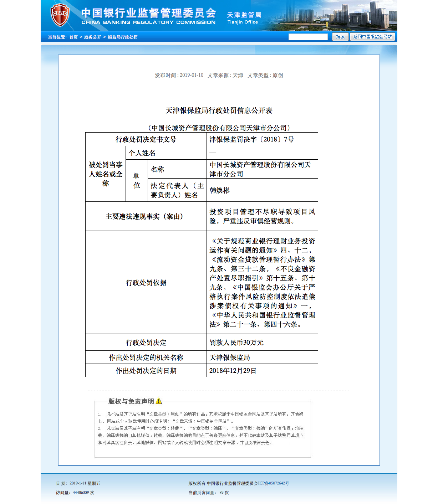The width and height of the screenshot is (438, 504).
Task: Click disclaimer item 2 paragraph
Action: pos(201,435)
